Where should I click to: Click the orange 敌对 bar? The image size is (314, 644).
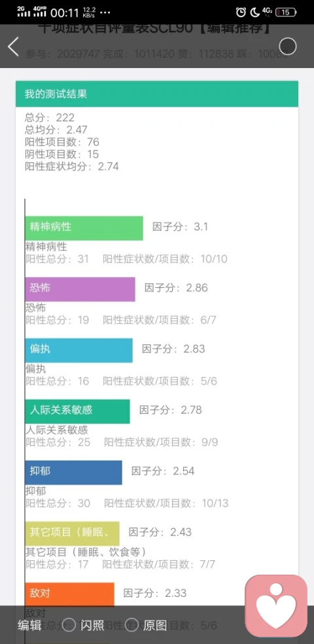[69, 594]
